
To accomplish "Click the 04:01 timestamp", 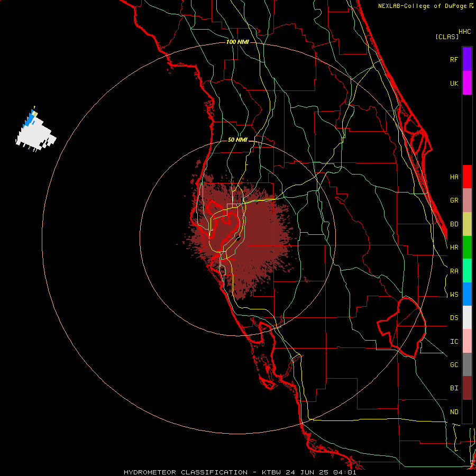I will [x=344, y=472].
